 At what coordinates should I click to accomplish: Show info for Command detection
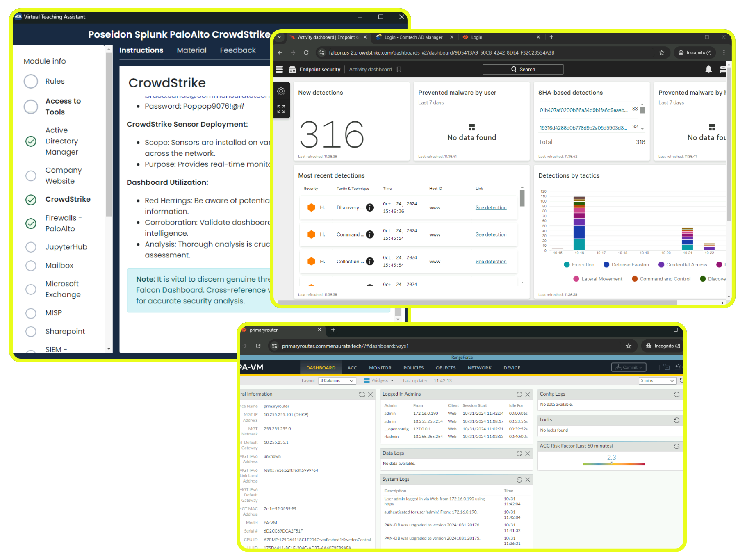(x=370, y=234)
